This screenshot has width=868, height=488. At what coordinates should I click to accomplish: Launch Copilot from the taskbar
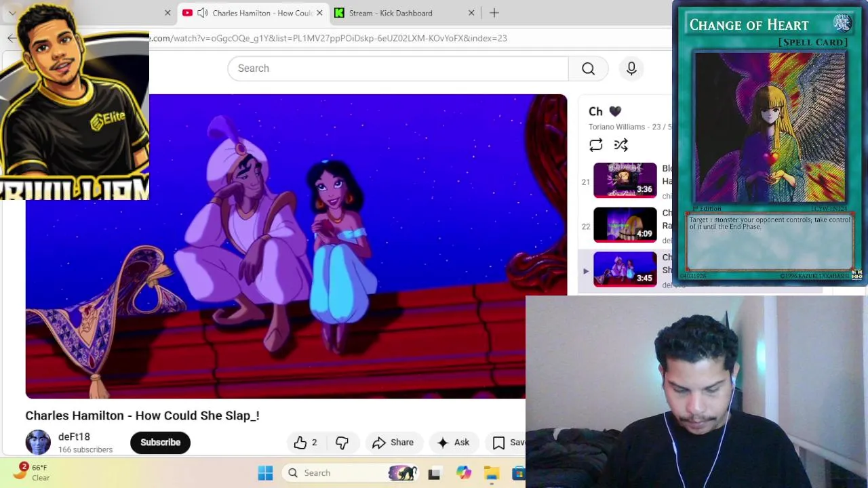(x=463, y=473)
